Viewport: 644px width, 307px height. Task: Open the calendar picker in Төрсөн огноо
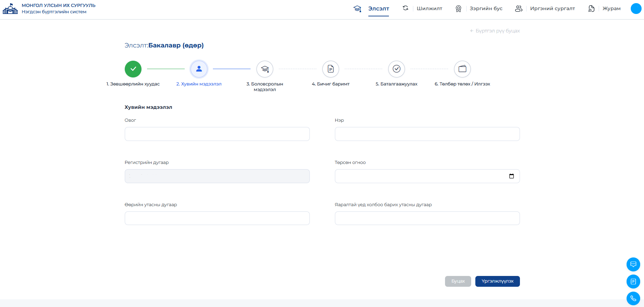coord(512,176)
